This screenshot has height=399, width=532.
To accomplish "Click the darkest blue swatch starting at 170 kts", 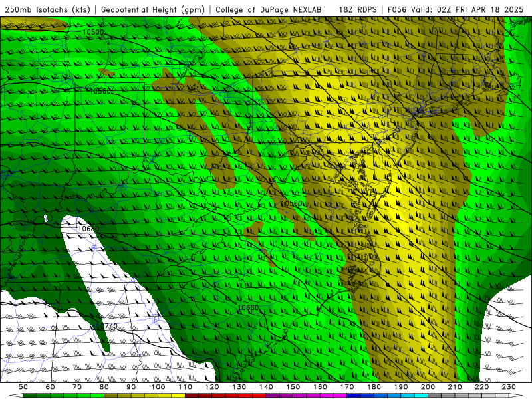I will (x=354, y=396).
